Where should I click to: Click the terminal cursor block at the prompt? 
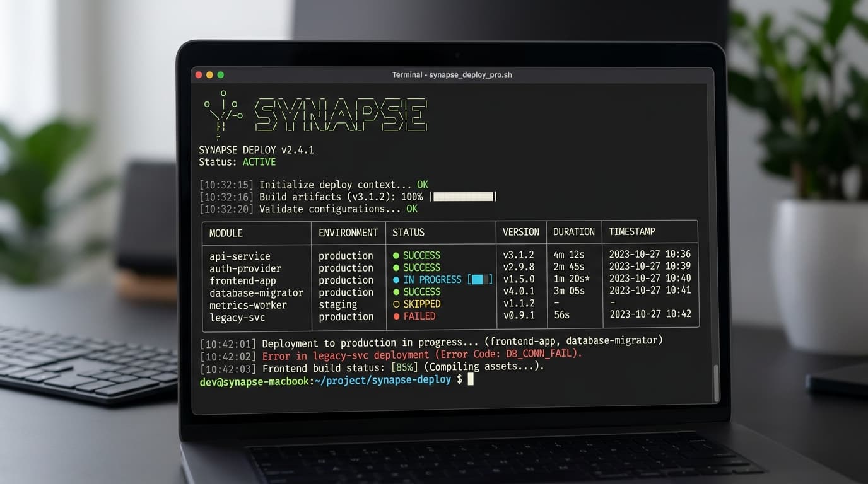pyautogui.click(x=470, y=379)
